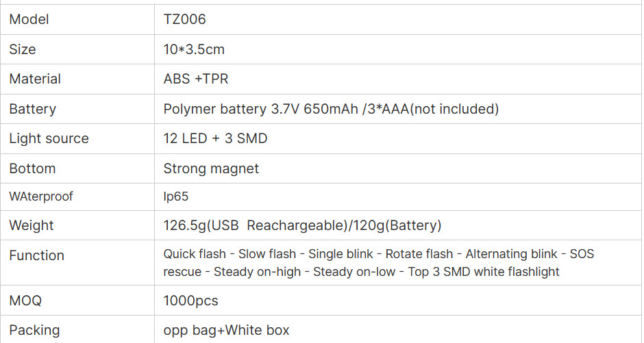Select the opp bag+White box packing text
Image resolution: width=644 pixels, height=343 pixels.
click(226, 330)
